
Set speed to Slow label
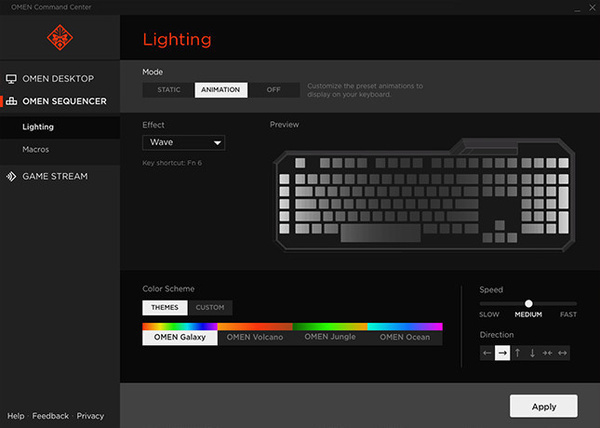[489, 315]
